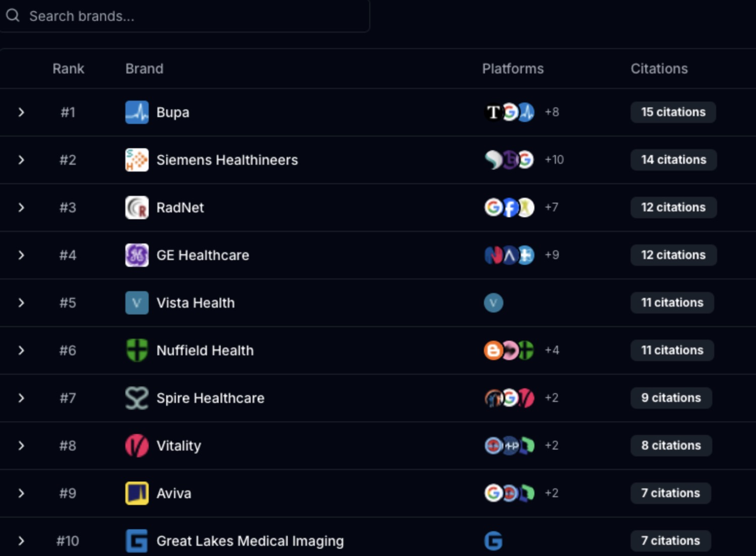Click the Aviva yellow logo icon

[137, 493]
